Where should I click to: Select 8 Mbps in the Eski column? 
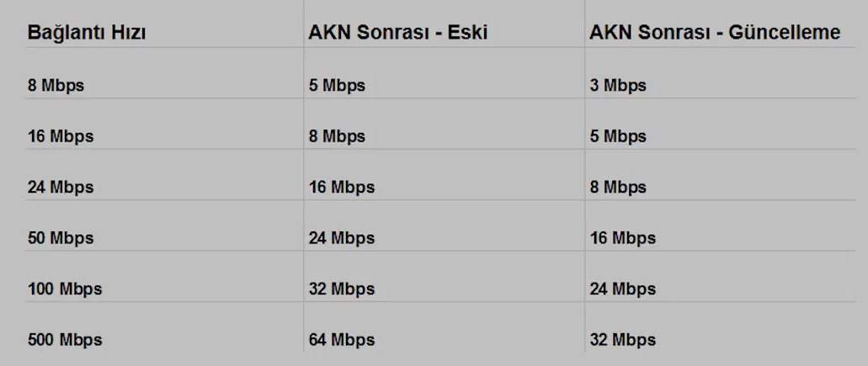tap(337, 136)
